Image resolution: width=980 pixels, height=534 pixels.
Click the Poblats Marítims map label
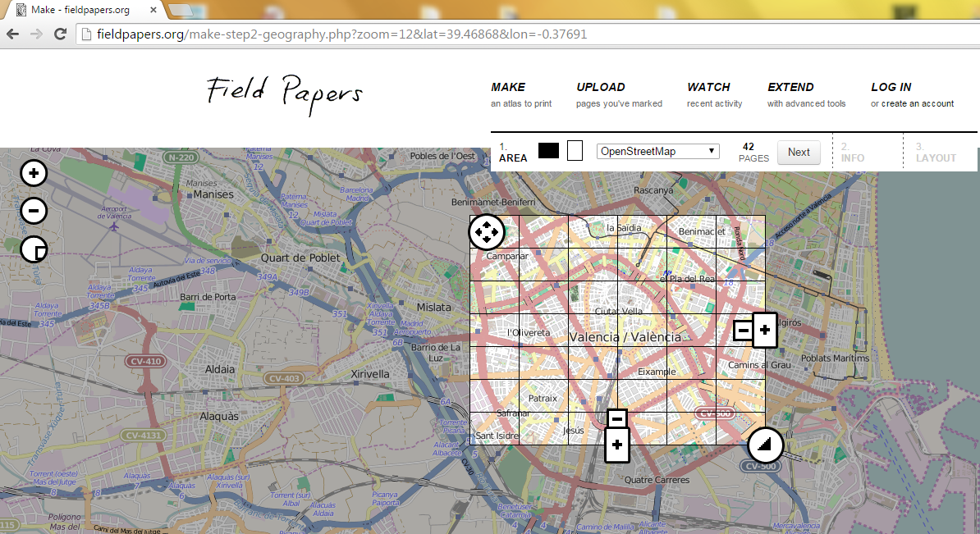click(835, 358)
